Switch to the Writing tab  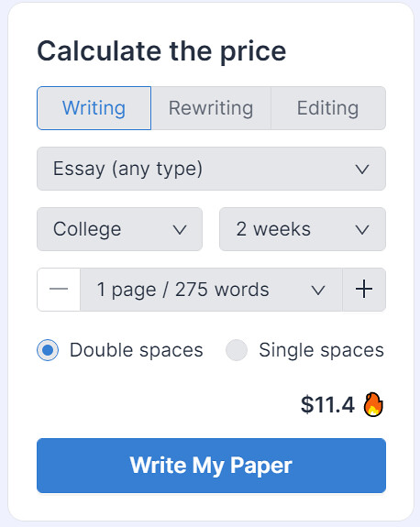point(94,108)
